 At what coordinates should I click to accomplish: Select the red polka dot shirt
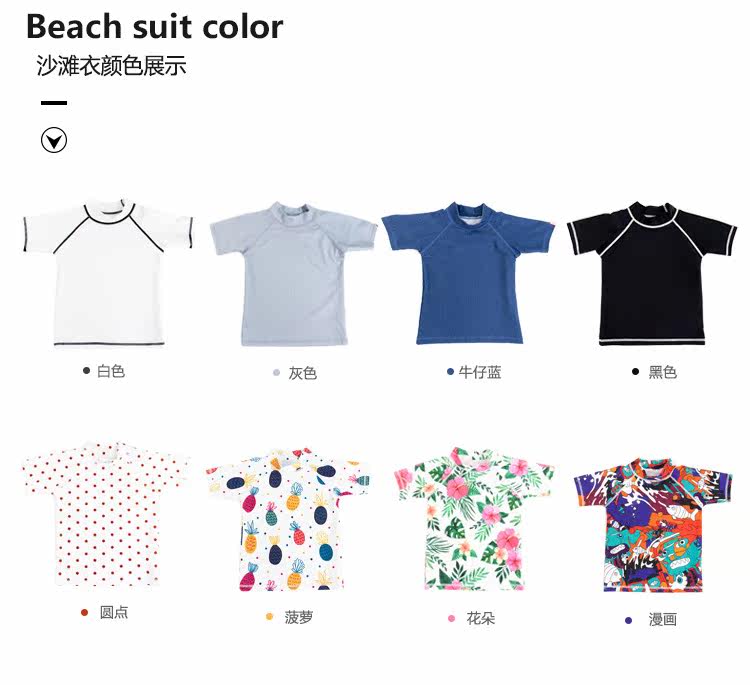click(106, 514)
